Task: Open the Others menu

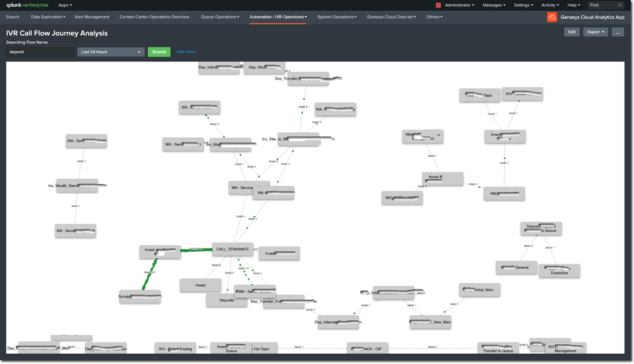Action: (x=435, y=17)
